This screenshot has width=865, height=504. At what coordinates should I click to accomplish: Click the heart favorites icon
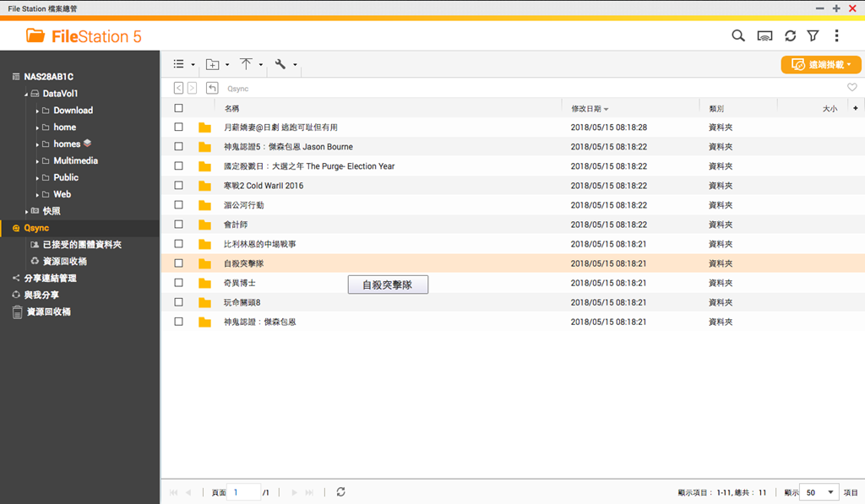(852, 87)
